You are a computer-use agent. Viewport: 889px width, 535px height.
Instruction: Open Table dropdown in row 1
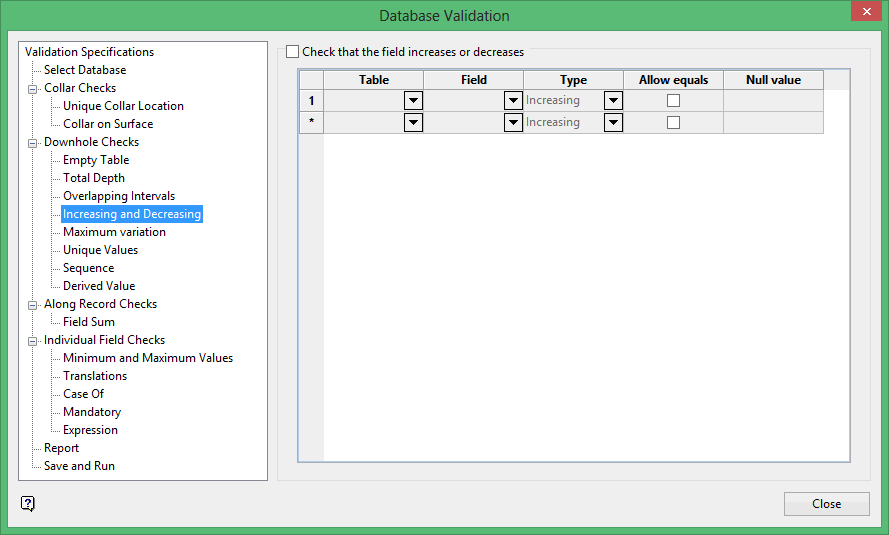[x=413, y=100]
